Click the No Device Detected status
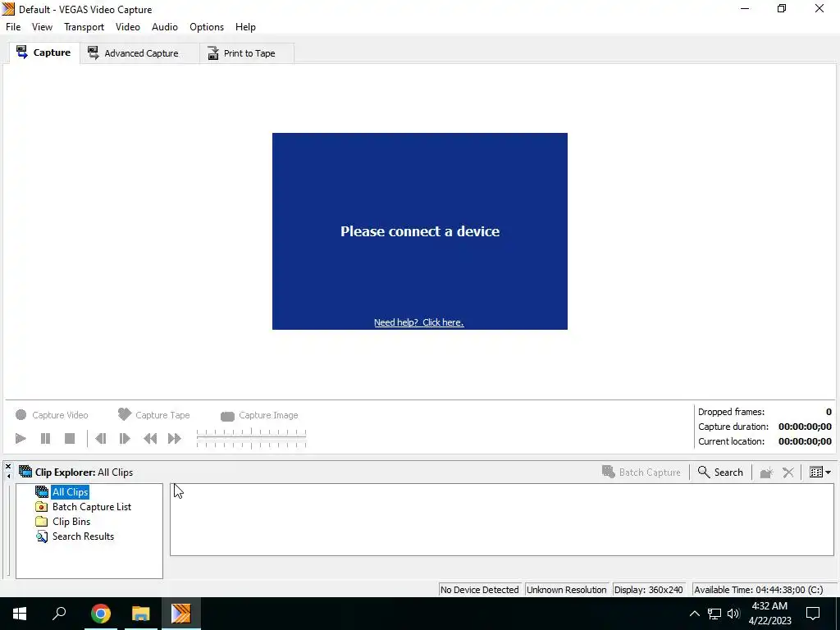 tap(479, 589)
